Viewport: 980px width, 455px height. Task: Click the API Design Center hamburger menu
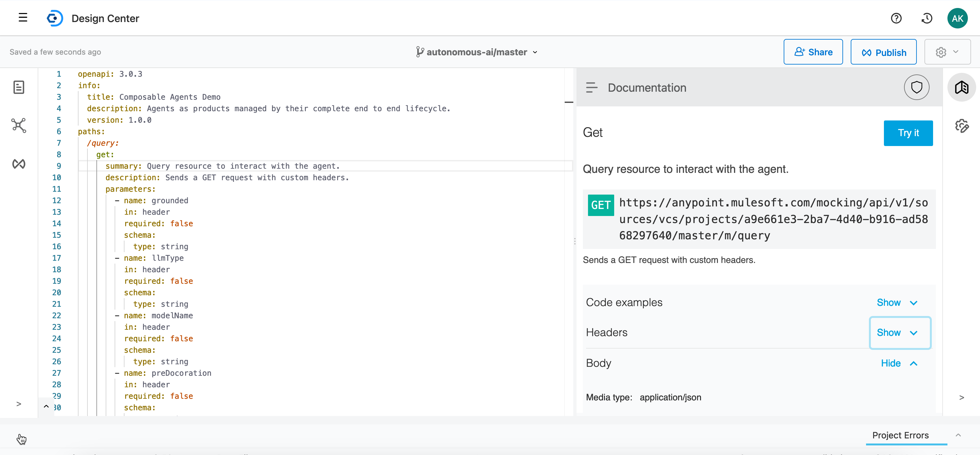click(x=22, y=18)
